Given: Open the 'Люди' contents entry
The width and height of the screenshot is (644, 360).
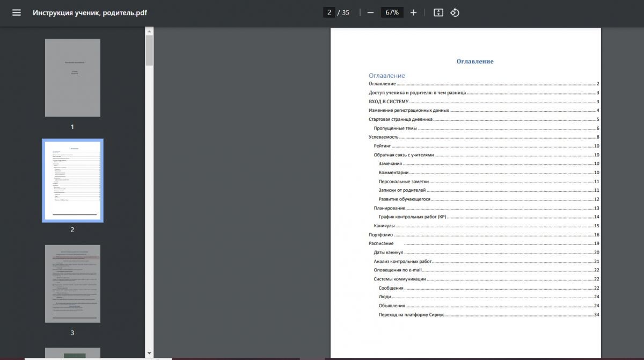Looking at the screenshot, I should [x=488, y=297].
